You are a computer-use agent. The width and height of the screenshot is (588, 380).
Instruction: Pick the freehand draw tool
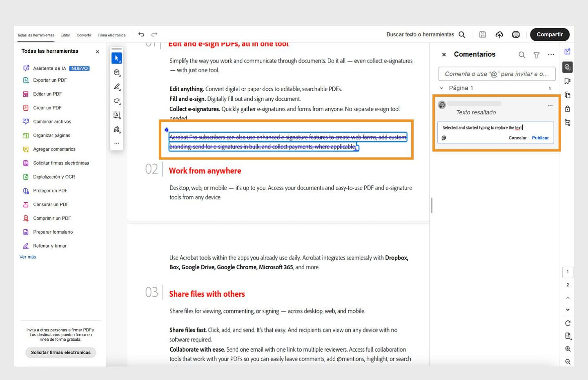click(x=117, y=101)
